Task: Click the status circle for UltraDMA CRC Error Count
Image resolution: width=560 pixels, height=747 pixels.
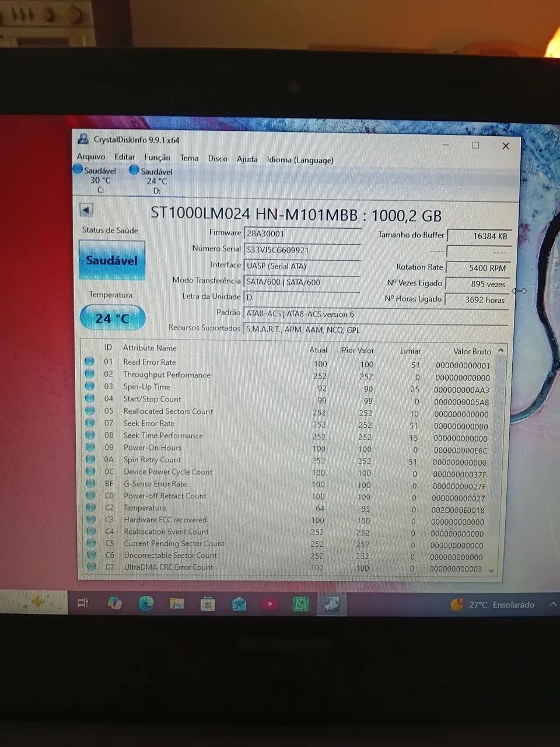Action: point(92,567)
